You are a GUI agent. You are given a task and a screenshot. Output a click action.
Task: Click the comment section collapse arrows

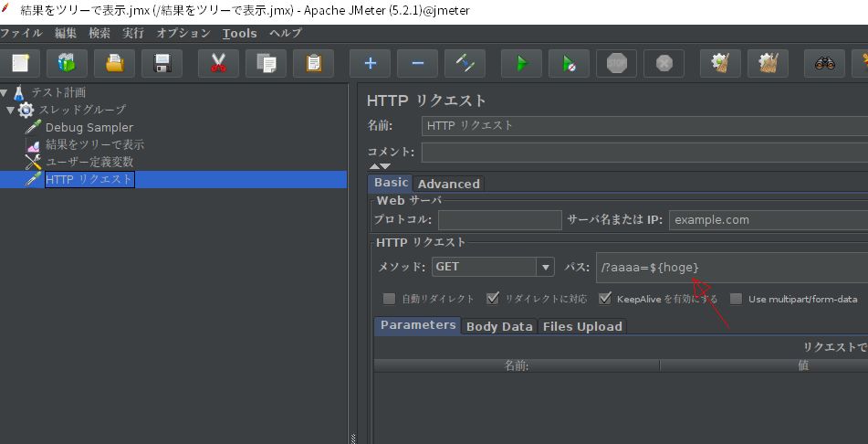[x=380, y=166]
